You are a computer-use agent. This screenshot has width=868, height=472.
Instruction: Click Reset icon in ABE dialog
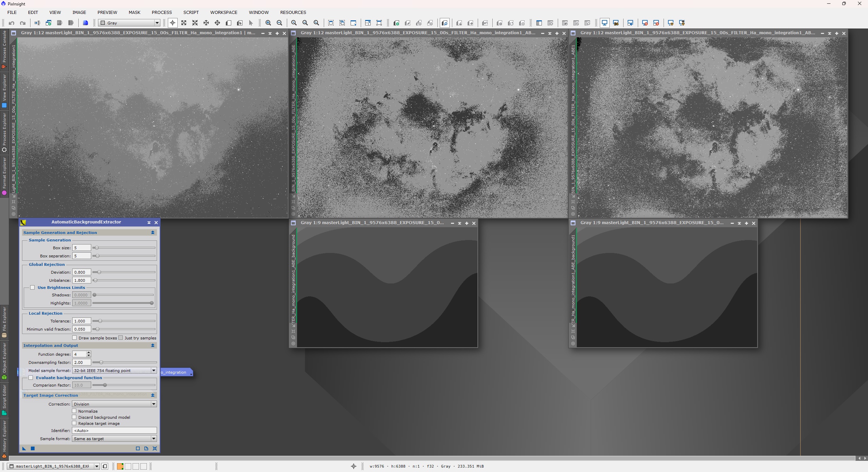155,448
